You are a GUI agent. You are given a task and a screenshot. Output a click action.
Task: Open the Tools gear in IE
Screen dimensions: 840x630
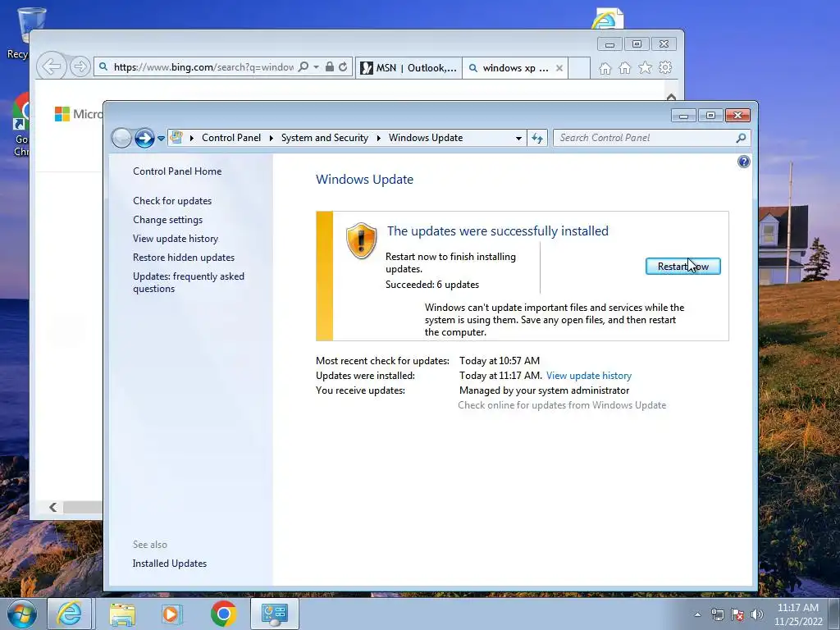coord(665,67)
